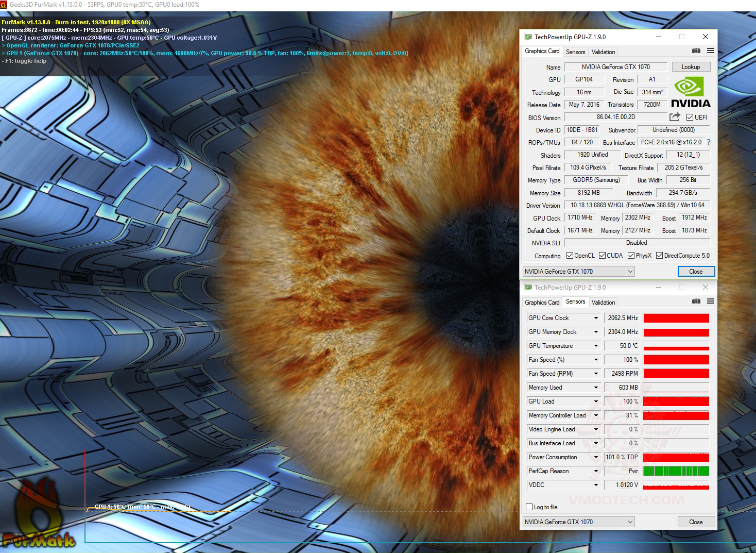Click the PerfCap Reason green graph

pyautogui.click(x=676, y=471)
